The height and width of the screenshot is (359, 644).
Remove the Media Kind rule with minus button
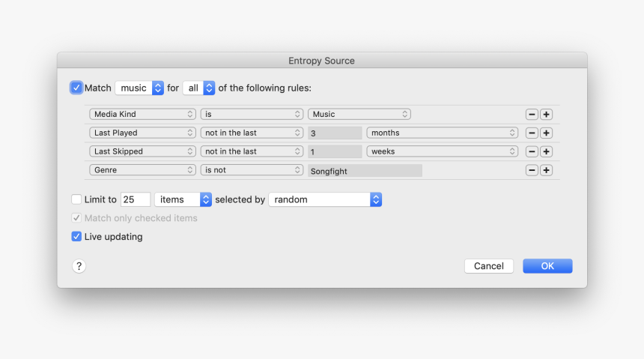click(x=532, y=115)
